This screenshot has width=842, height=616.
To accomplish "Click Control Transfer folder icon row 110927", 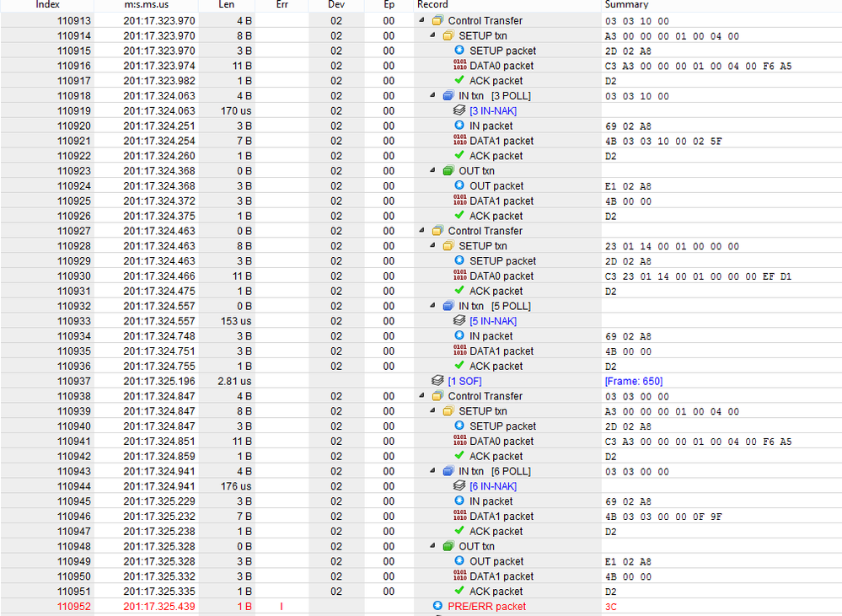I will [437, 231].
